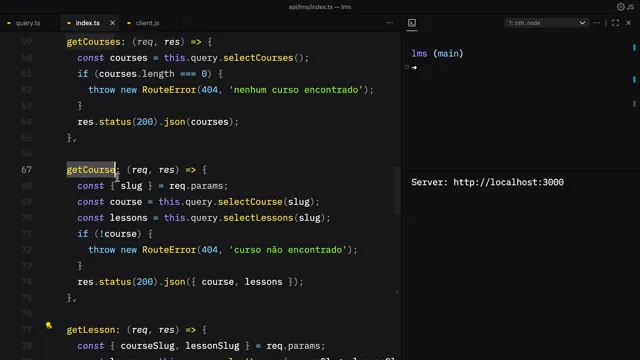The height and width of the screenshot is (360, 640).
Task: Close the terminal panel
Action: pos(629,23)
